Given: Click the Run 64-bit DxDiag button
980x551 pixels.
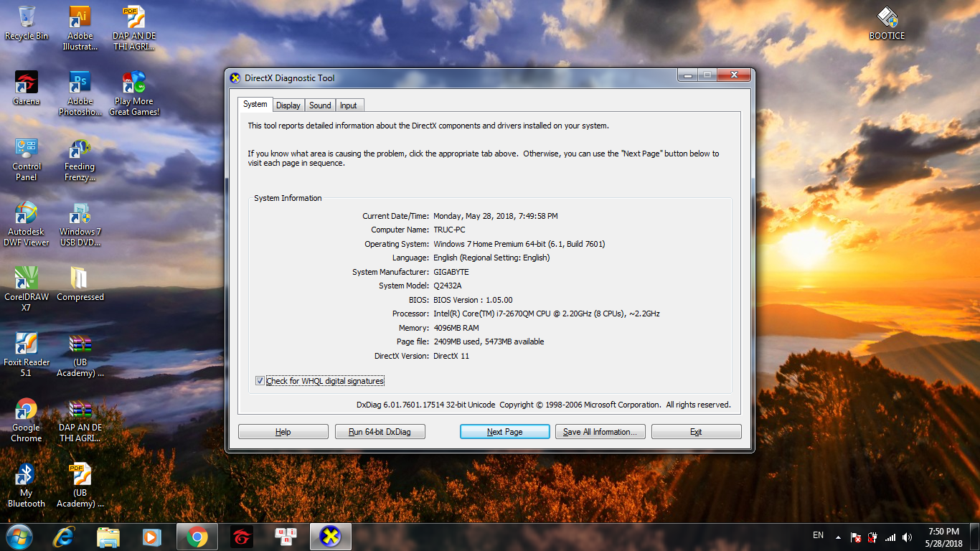Looking at the screenshot, I should 380,432.
